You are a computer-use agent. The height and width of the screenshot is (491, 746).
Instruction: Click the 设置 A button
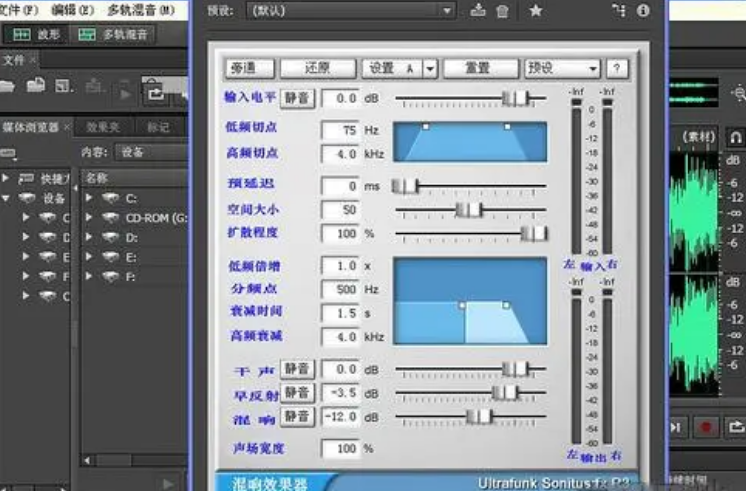[392, 69]
